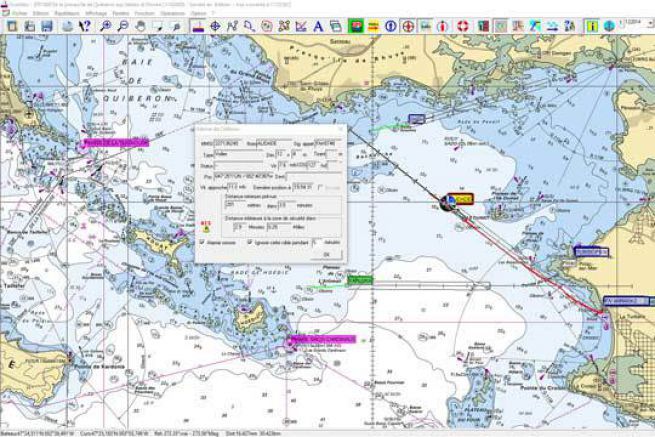Viewport: 655px width, 437px height.
Task: Click the yellow square i icon
Action: (x=592, y=26)
